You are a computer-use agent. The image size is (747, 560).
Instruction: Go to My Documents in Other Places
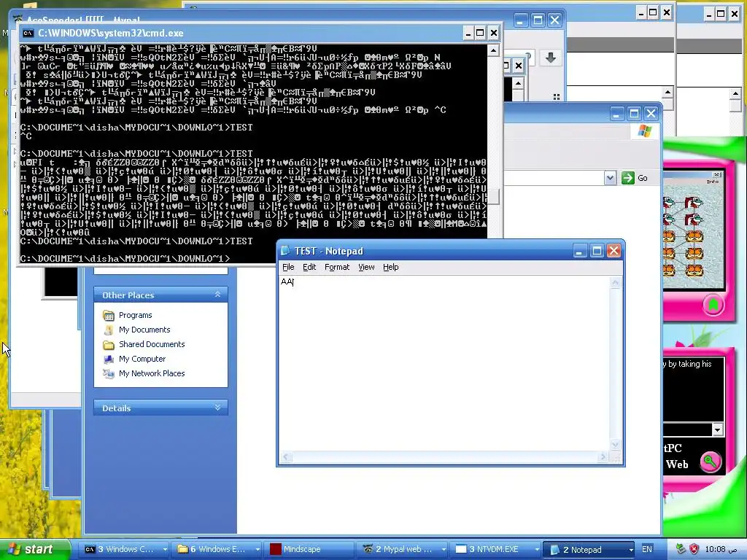tap(144, 330)
